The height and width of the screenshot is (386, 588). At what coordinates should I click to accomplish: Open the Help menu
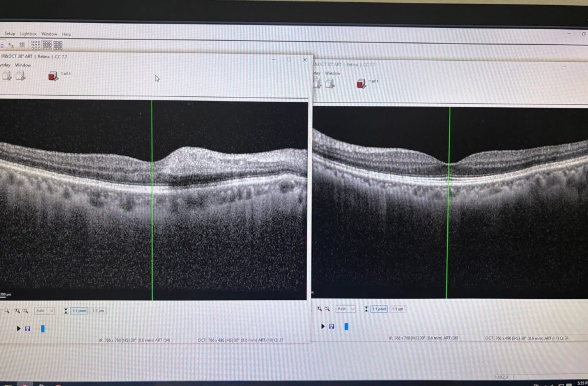(67, 34)
